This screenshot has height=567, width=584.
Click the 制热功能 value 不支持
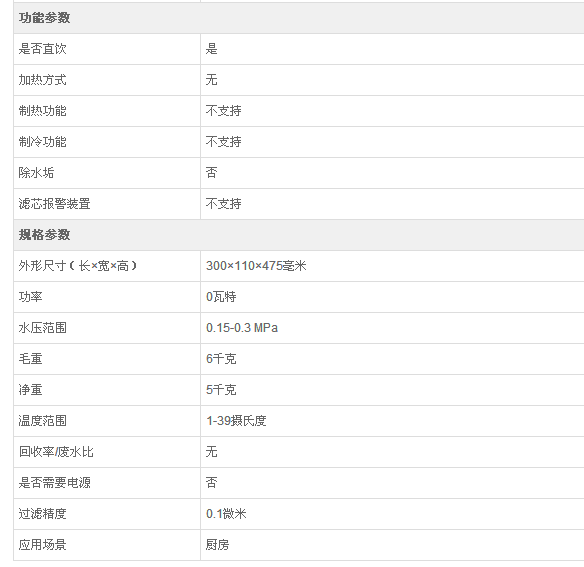(x=223, y=111)
